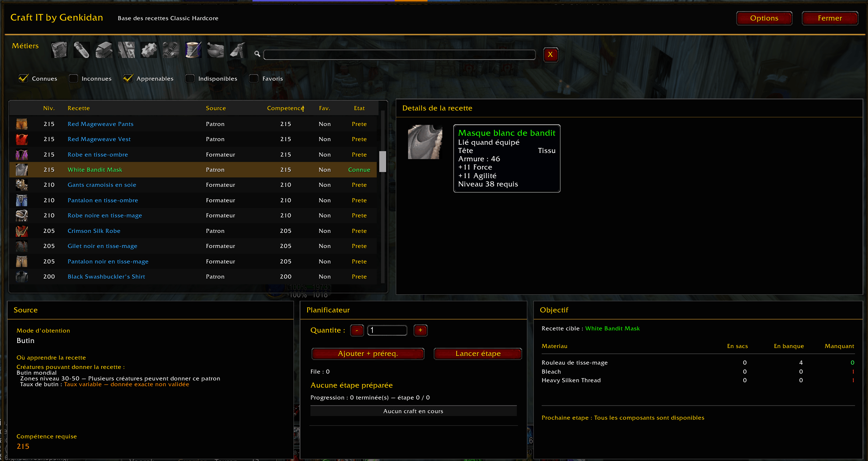The height and width of the screenshot is (461, 868).
Task: Decrease quantity with the minus button
Action: tap(357, 330)
